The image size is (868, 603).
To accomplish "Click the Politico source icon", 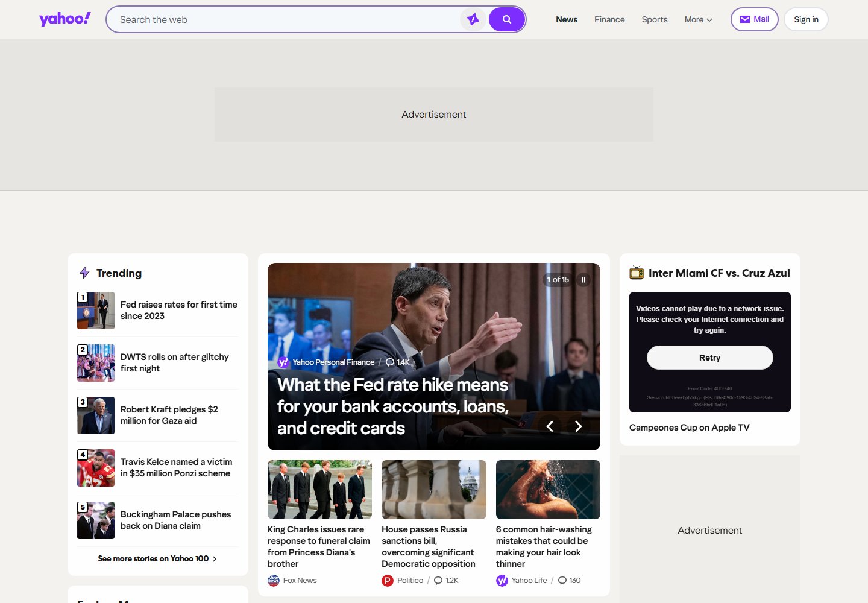I will (x=388, y=581).
